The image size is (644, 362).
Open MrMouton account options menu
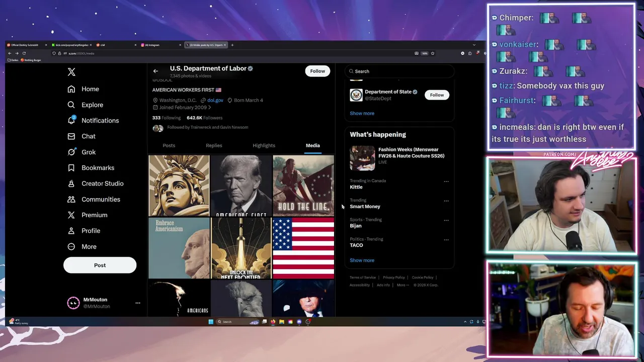click(x=138, y=303)
